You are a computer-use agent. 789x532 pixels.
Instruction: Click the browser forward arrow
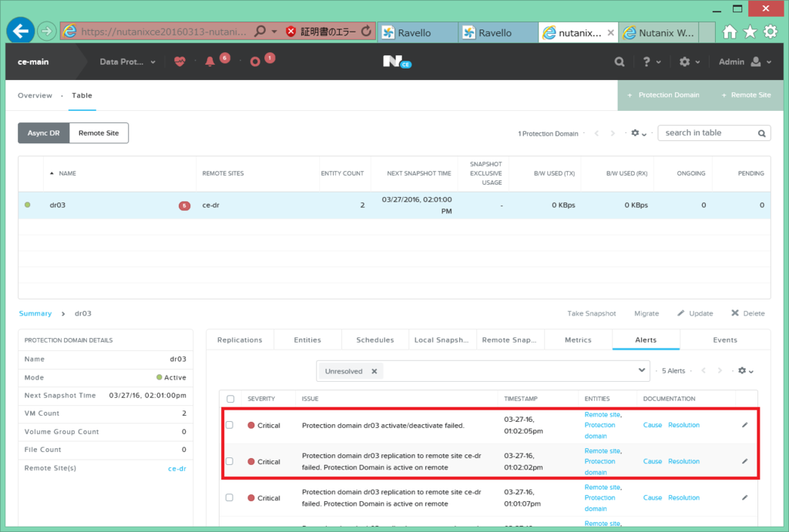pyautogui.click(x=46, y=32)
